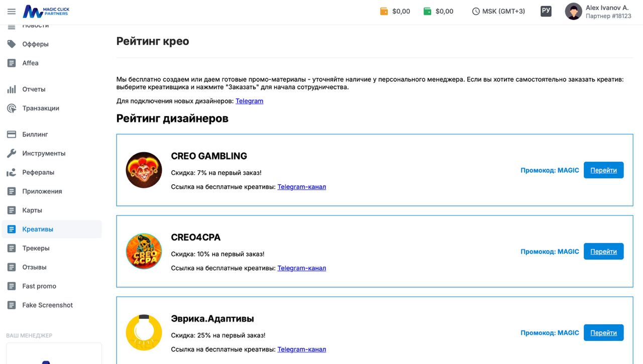Open the Биллинг menu item
This screenshot has height=364, width=643.
52,135
